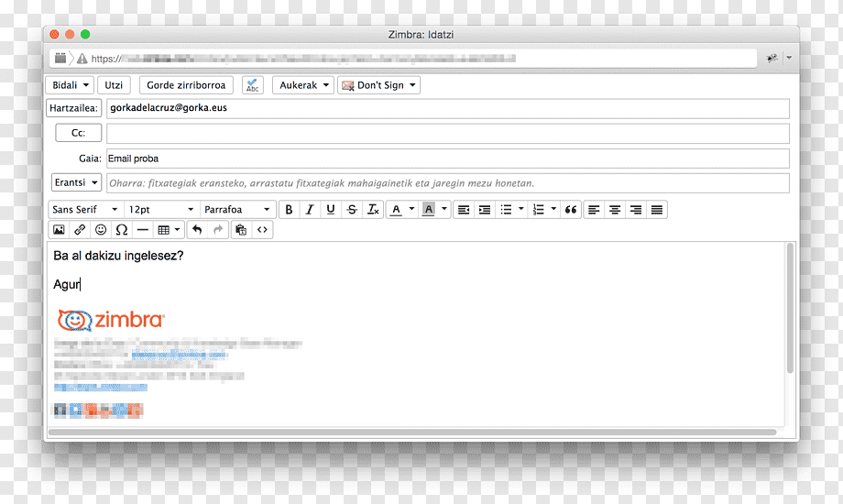
Task: Run the spell check icon
Action: (x=252, y=85)
